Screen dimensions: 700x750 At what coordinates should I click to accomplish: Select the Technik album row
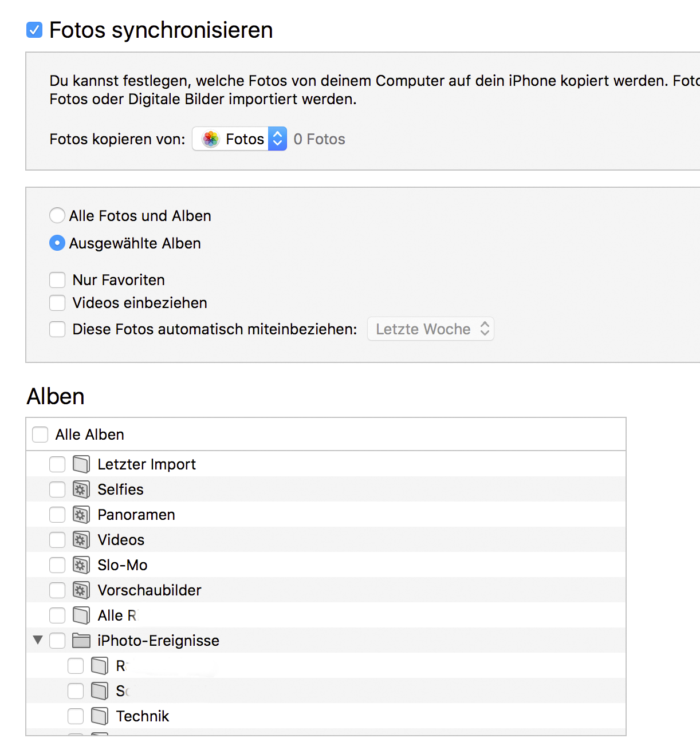143,716
